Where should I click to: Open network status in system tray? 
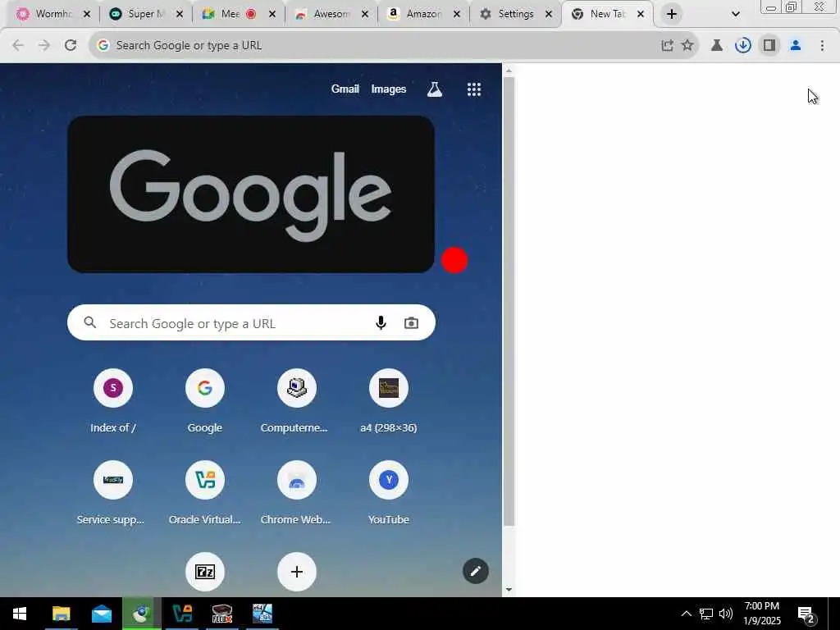pyautogui.click(x=706, y=614)
